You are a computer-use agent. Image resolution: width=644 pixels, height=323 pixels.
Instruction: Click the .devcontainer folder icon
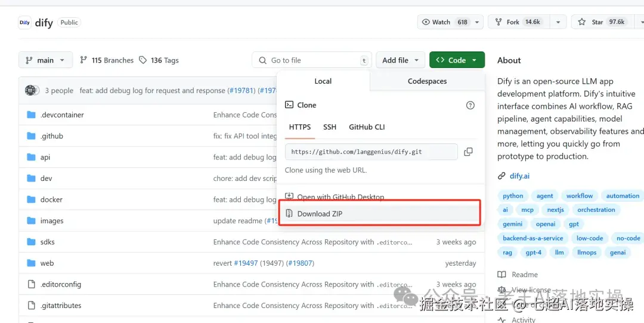pyautogui.click(x=31, y=115)
